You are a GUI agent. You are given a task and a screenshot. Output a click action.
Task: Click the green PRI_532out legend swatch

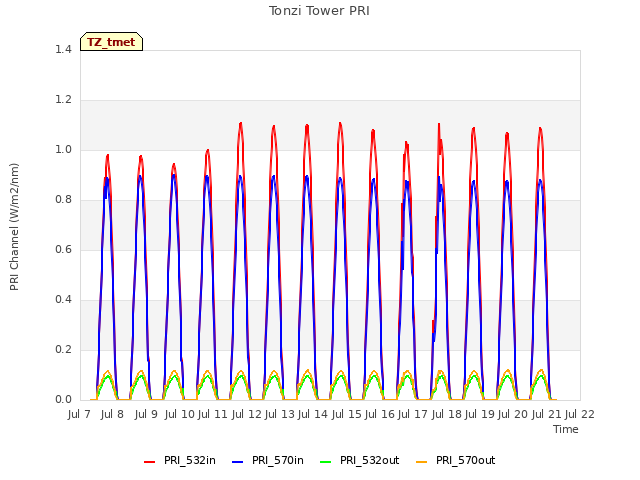click(x=326, y=462)
